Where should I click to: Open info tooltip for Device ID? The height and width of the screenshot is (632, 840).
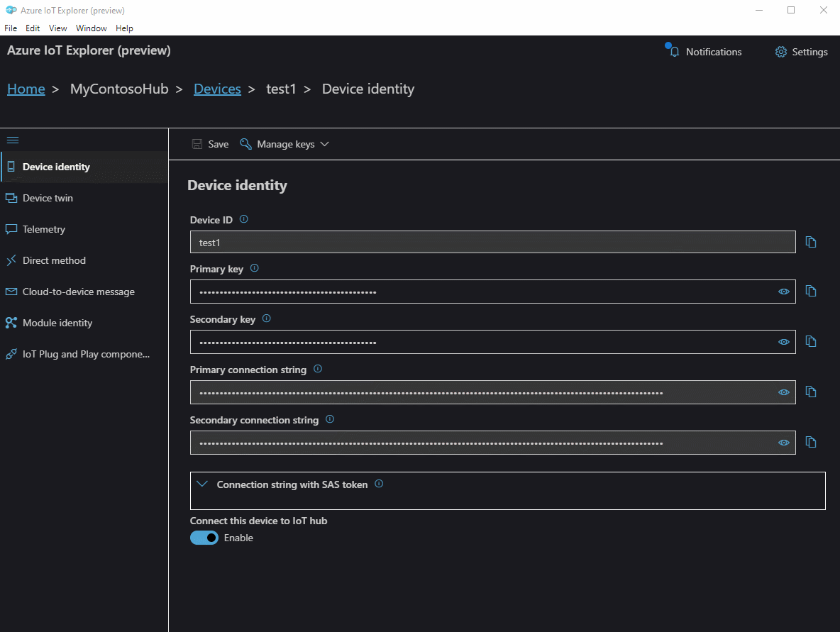click(x=244, y=219)
